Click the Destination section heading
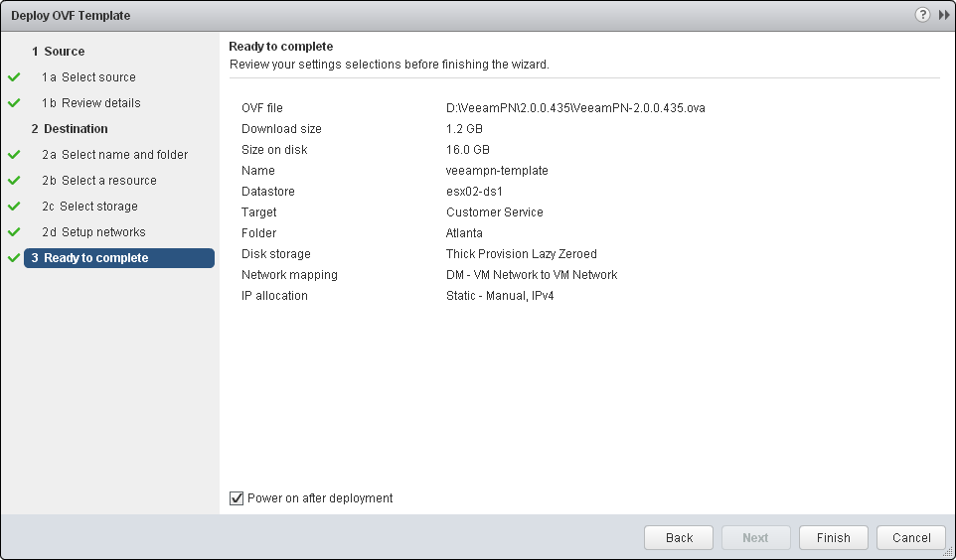956x560 pixels. click(76, 129)
